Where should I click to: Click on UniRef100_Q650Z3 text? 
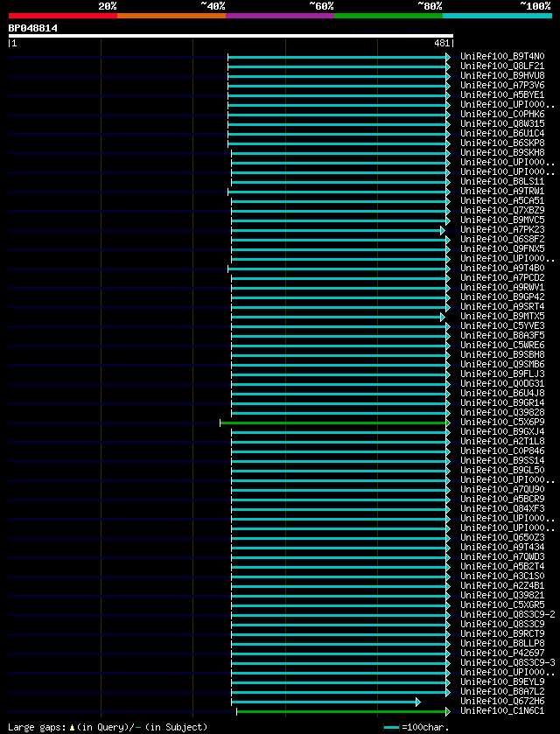pyautogui.click(x=502, y=538)
